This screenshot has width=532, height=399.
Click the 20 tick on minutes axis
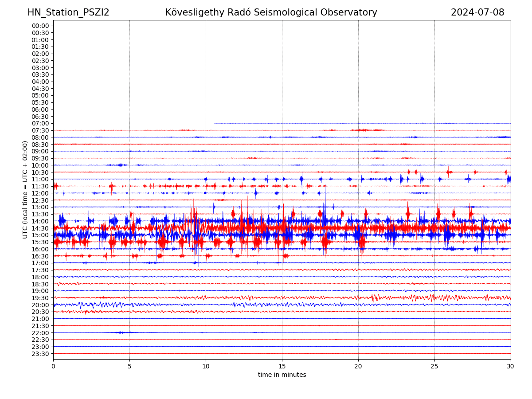pyautogui.click(x=358, y=367)
